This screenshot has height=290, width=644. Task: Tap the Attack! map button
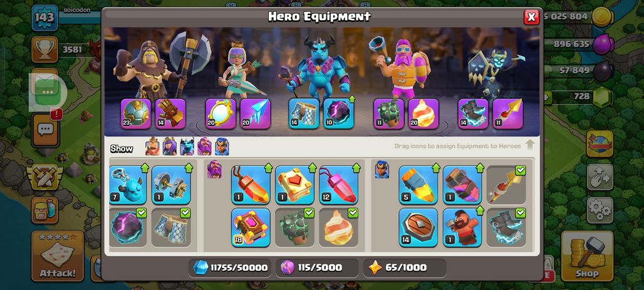point(58,256)
